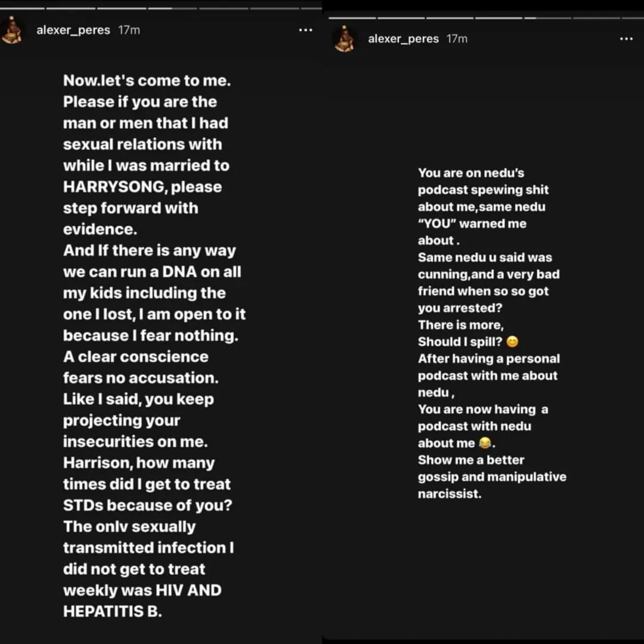This screenshot has width=644, height=644.
Task: Open alexer_peres profile from the right story
Action: [403, 39]
